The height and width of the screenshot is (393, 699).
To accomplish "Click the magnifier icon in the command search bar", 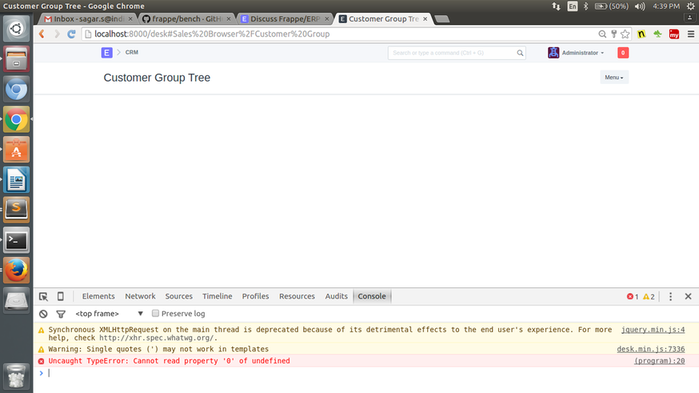I will pyautogui.click(x=520, y=53).
